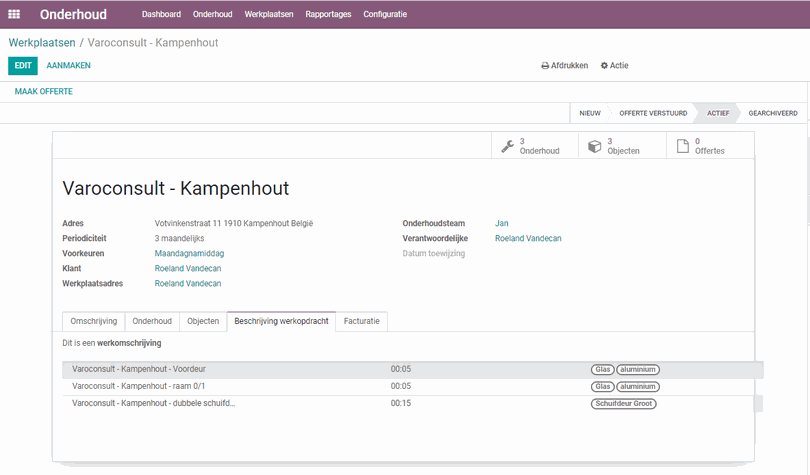
Task: Open Werkplaatsadres link Roeland Vandecan
Action: tap(188, 283)
